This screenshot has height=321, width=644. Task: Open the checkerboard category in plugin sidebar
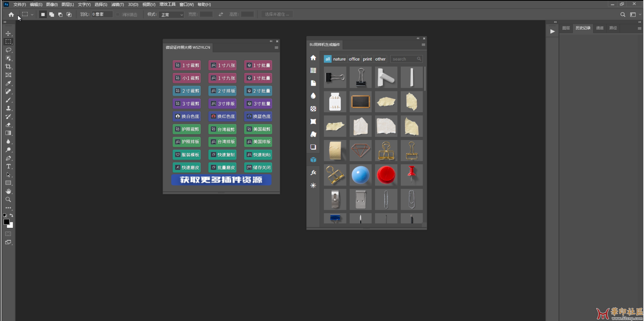pos(313,108)
